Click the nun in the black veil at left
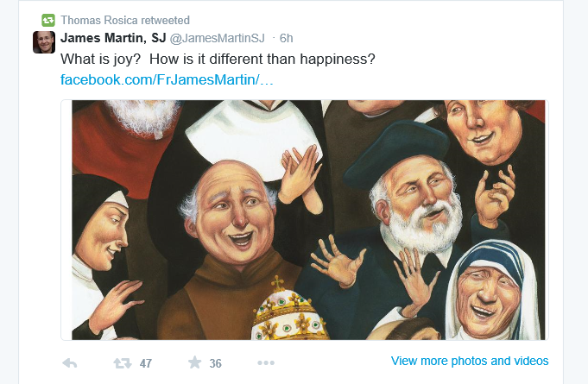This screenshot has height=384, width=588. point(98,233)
